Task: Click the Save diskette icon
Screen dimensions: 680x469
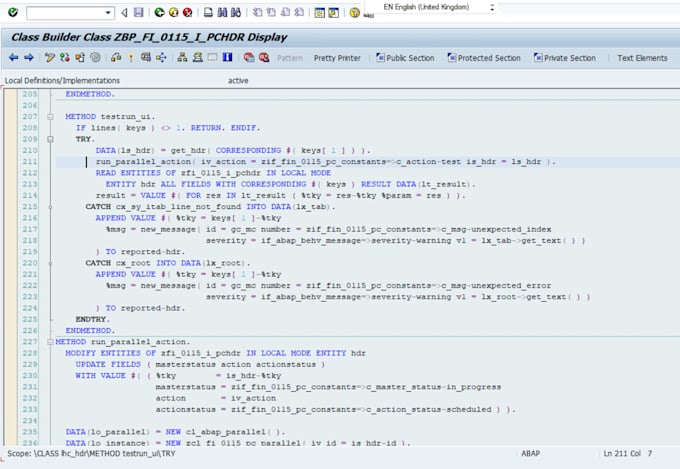Action: [138, 13]
